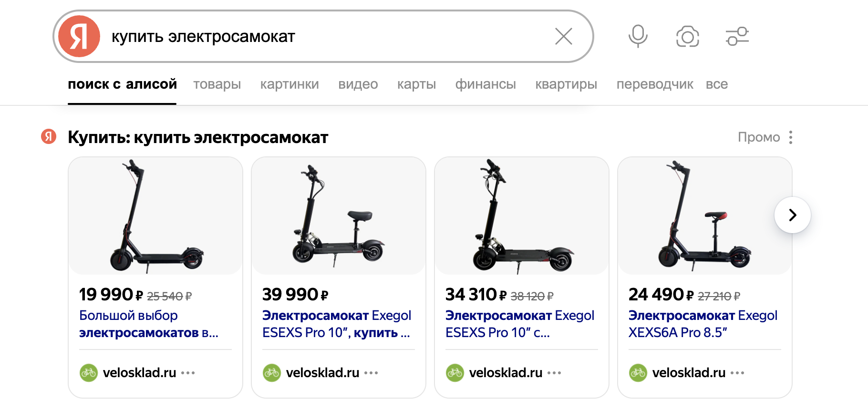The width and height of the screenshot is (868, 411).
Task: Switch to the картинки tab
Action: click(289, 84)
